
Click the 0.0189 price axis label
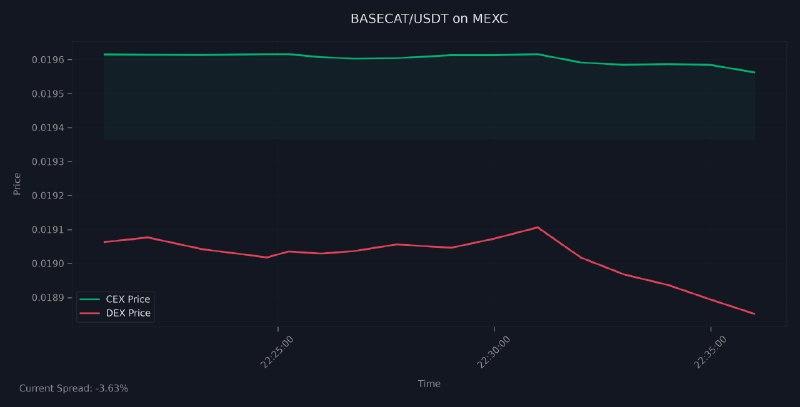tap(48, 298)
